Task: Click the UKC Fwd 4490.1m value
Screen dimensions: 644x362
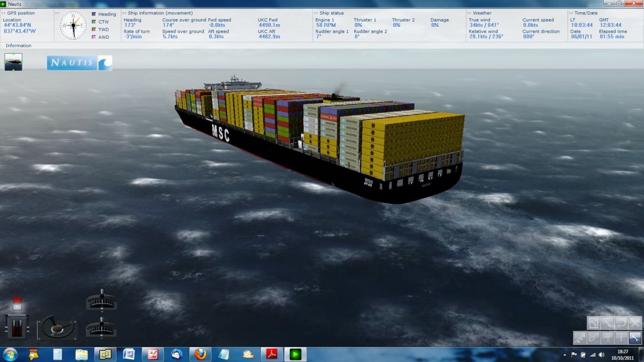Action: [269, 25]
